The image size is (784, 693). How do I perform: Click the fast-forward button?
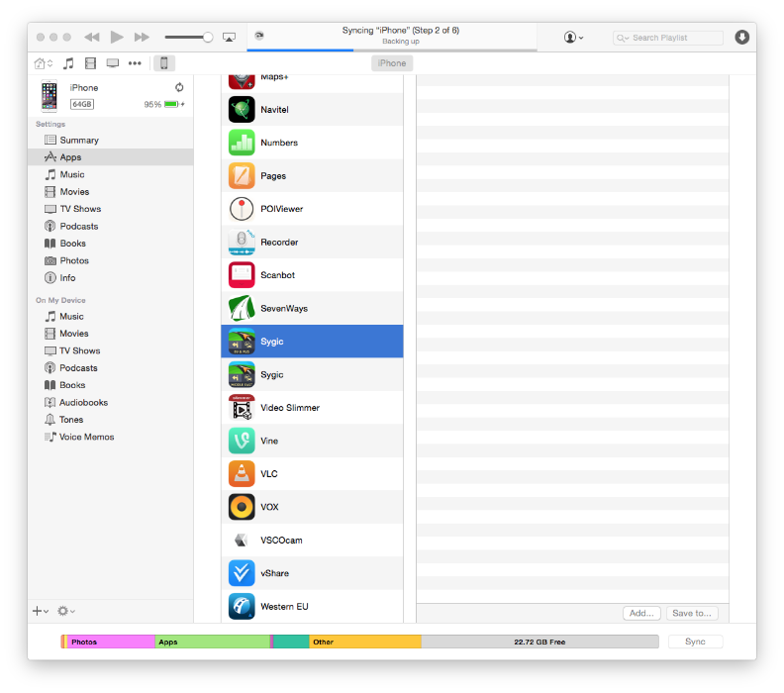point(142,37)
